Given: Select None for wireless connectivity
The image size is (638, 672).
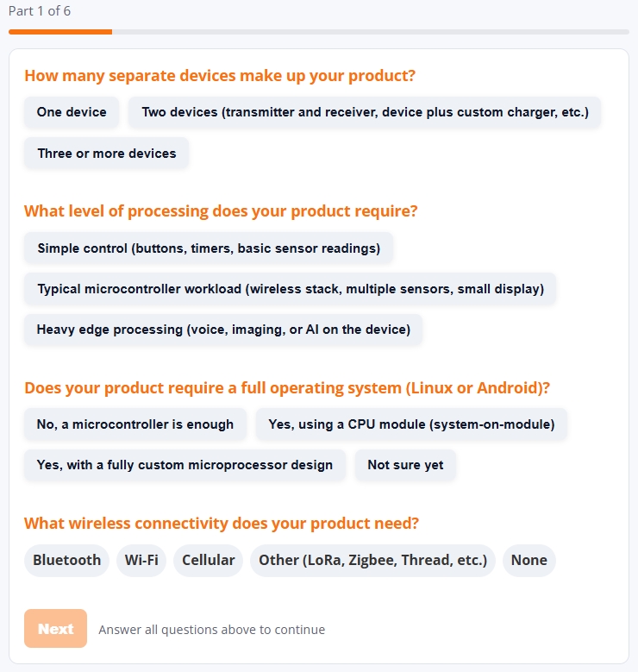Looking at the screenshot, I should pyautogui.click(x=529, y=560).
